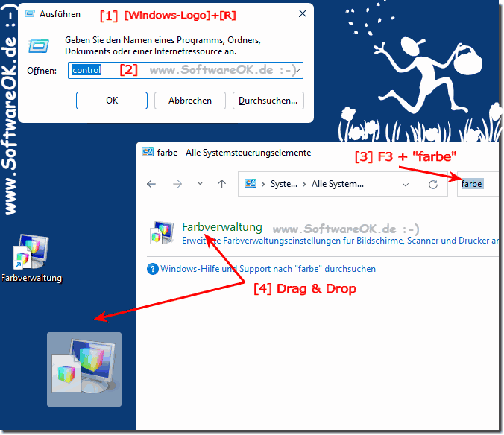
Task: Click the large dragged Farbverwaltung icon
Action: tap(84, 369)
